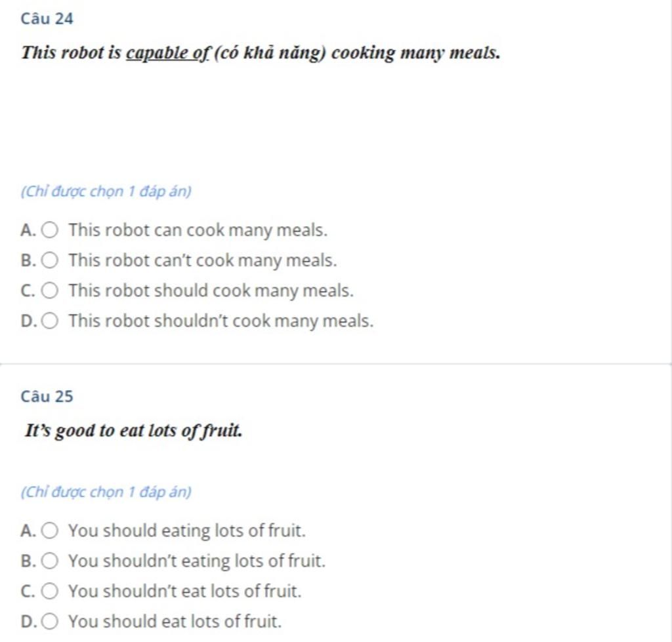Select radio for 'This robot shouldn't cook many meals.'

point(50,321)
